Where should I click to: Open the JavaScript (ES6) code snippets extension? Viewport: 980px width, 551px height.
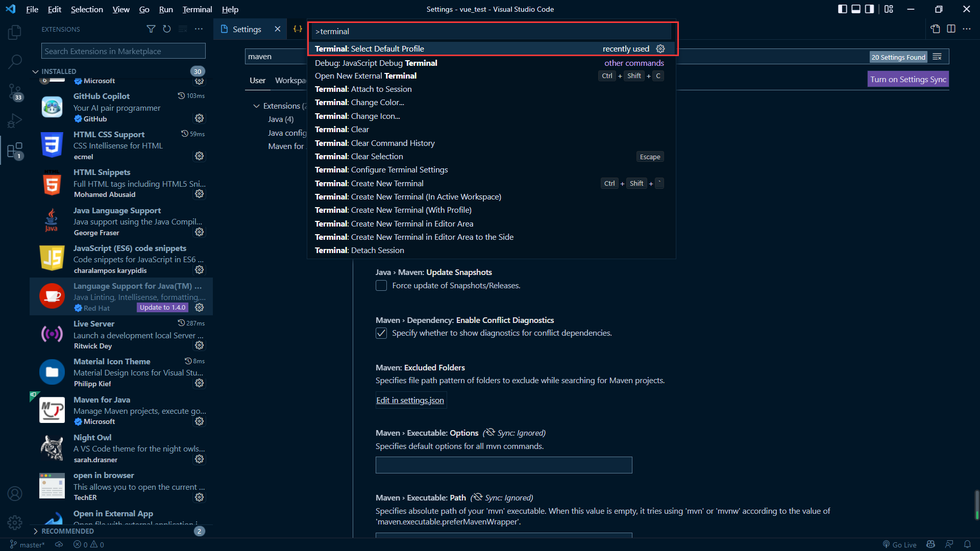[x=122, y=259]
